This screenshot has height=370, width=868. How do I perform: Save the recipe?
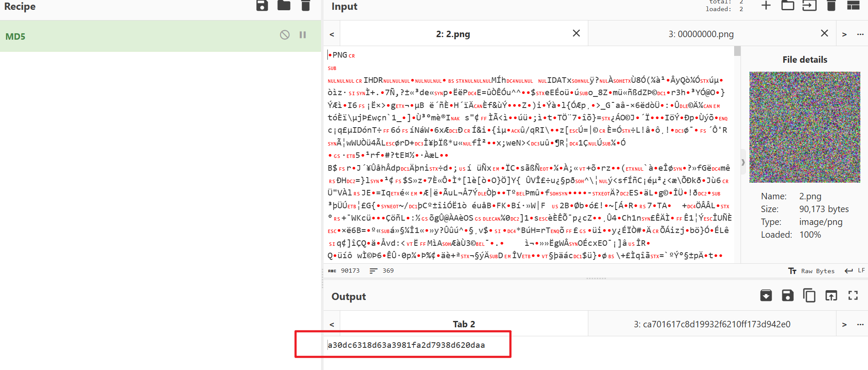[262, 6]
